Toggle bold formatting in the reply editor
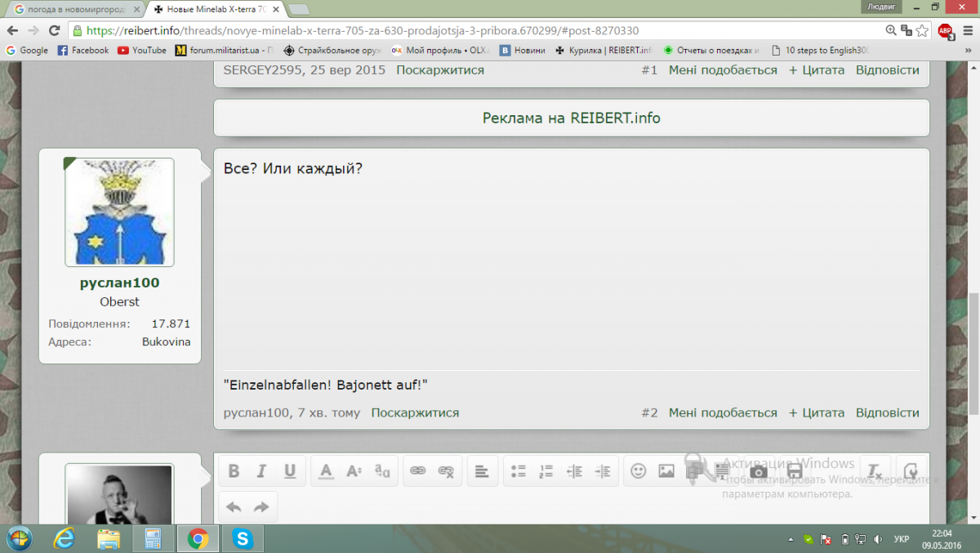The width and height of the screenshot is (980, 553). [234, 471]
